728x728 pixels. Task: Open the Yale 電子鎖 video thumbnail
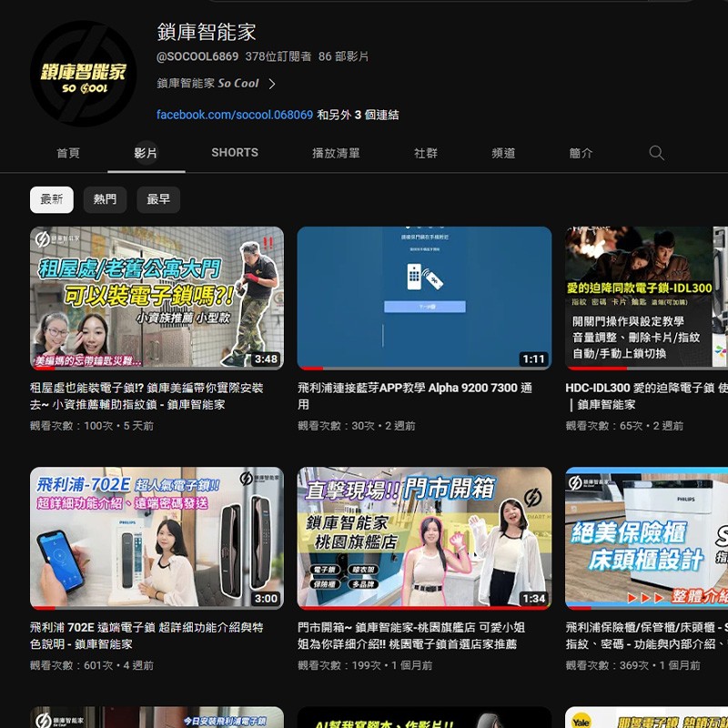tap(646, 717)
